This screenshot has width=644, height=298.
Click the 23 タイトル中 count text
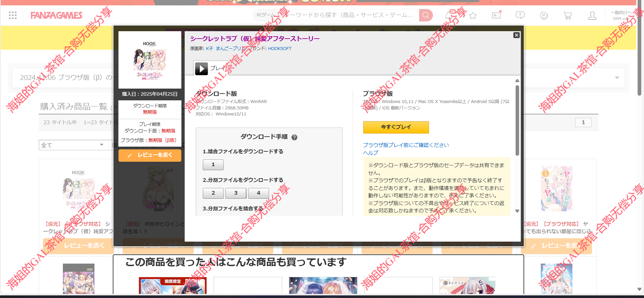click(60, 122)
